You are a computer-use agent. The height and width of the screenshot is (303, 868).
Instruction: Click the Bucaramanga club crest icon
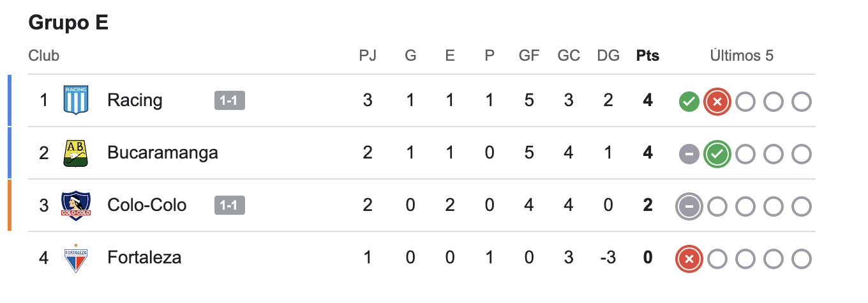76,153
